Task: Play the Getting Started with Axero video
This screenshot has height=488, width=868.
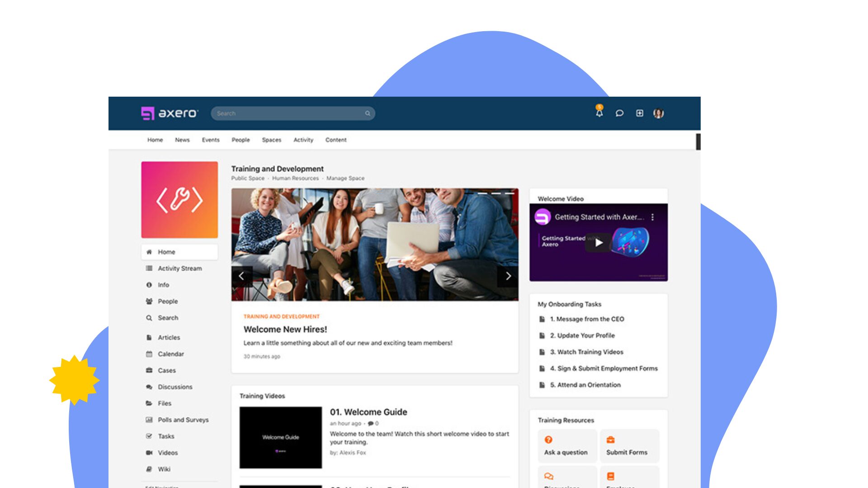Action: pos(599,243)
